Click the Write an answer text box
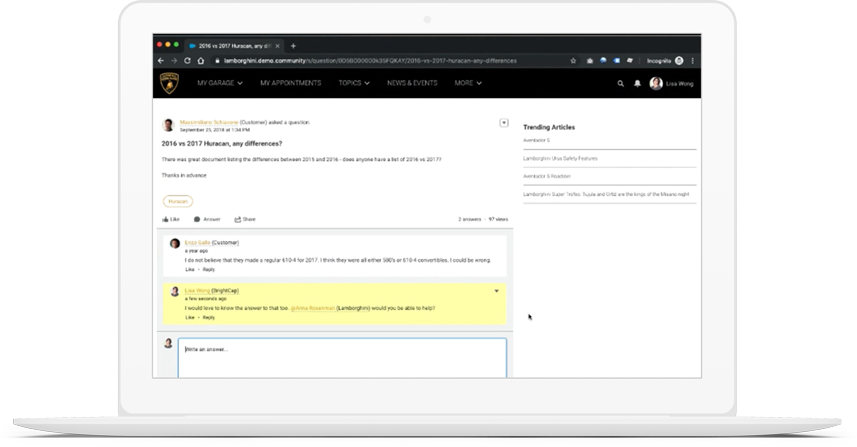The width and height of the screenshot is (857, 447). pos(342,358)
